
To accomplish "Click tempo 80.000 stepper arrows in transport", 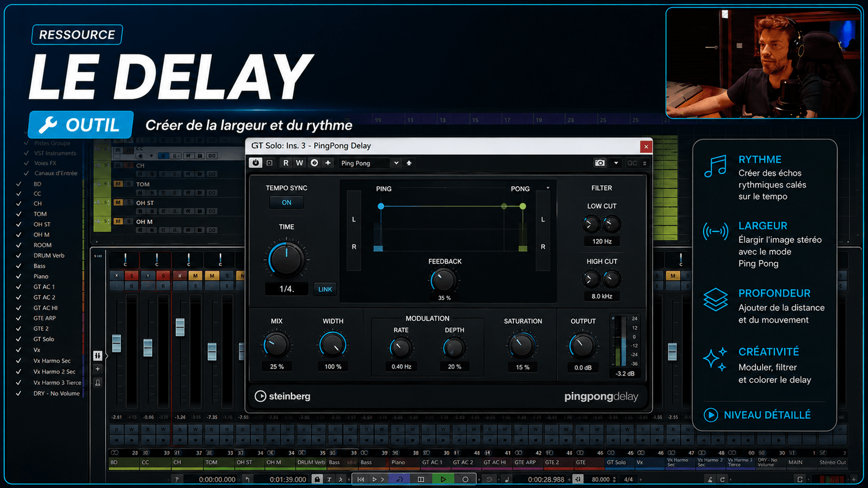I will pyautogui.click(x=614, y=479).
